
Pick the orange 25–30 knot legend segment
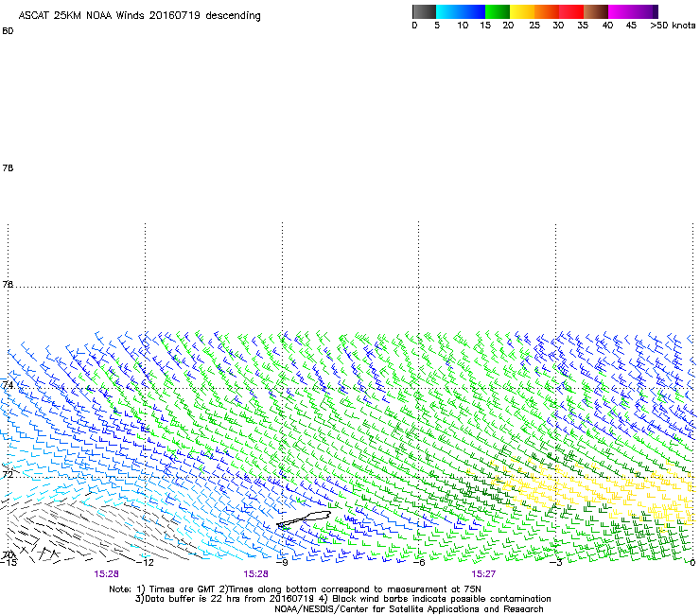(x=547, y=11)
